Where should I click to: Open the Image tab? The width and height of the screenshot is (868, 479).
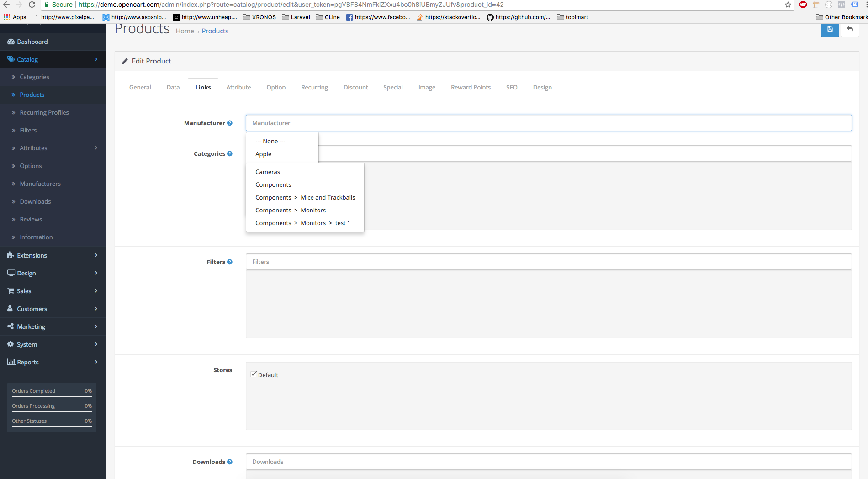(427, 87)
